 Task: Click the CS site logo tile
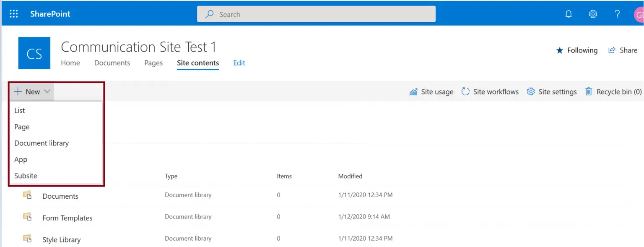tap(34, 53)
